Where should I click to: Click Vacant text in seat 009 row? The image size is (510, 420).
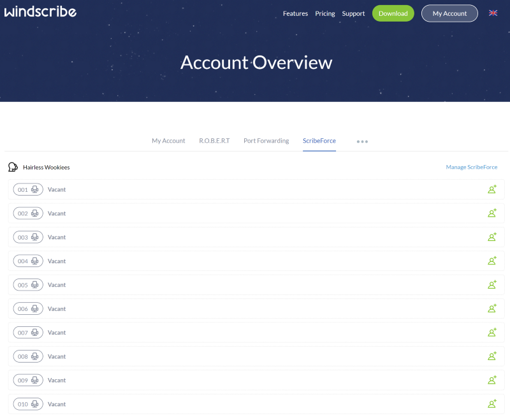pyautogui.click(x=57, y=380)
